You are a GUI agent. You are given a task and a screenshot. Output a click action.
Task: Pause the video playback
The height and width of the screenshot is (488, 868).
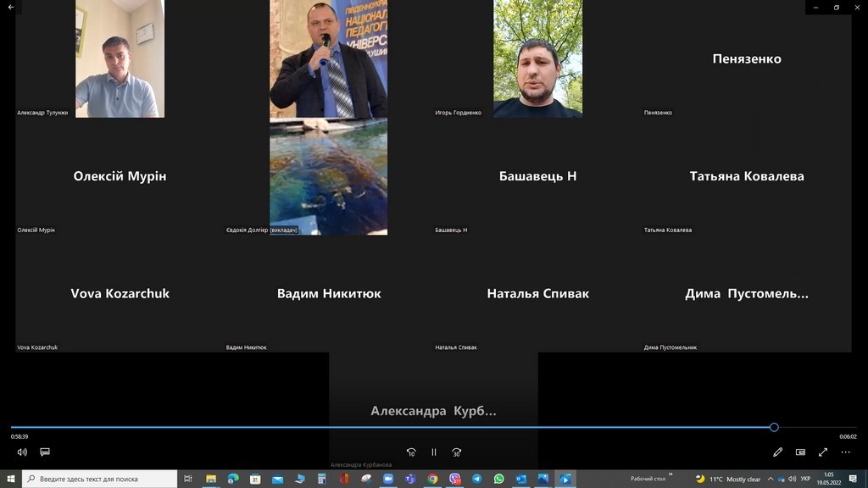[x=433, y=452]
